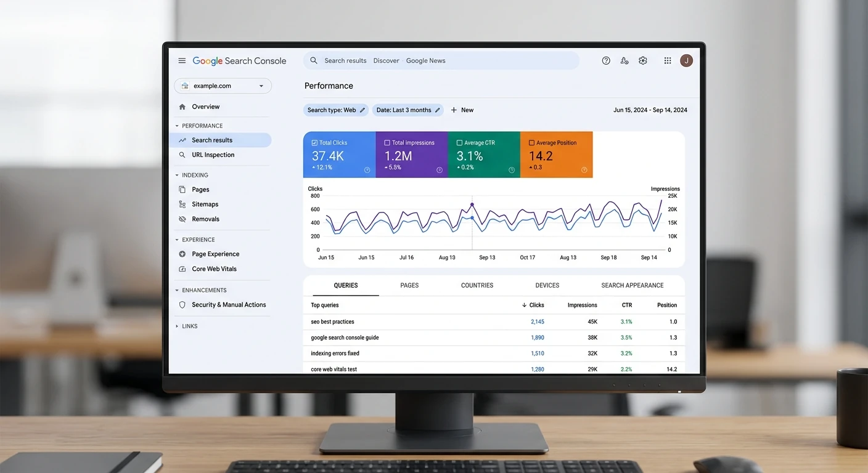
Task: Open the example.com property dropdown
Action: tap(223, 86)
